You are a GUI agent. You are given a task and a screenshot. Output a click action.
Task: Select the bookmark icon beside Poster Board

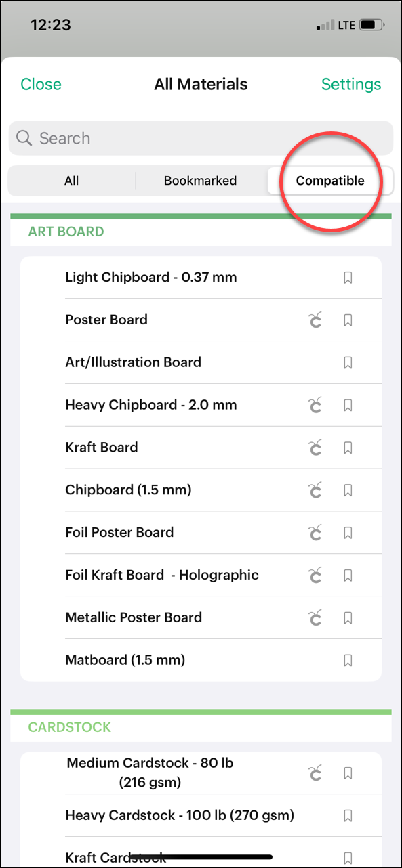348,320
